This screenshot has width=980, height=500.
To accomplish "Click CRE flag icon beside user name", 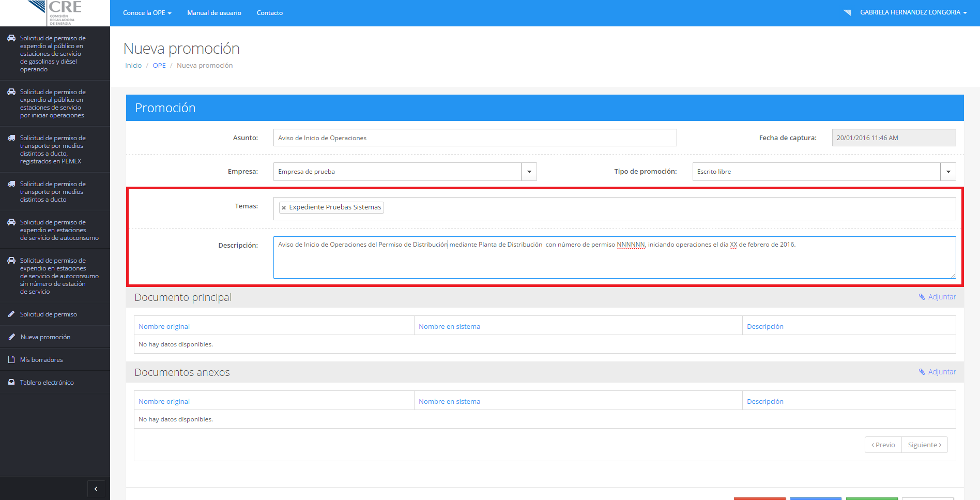I will tap(847, 12).
